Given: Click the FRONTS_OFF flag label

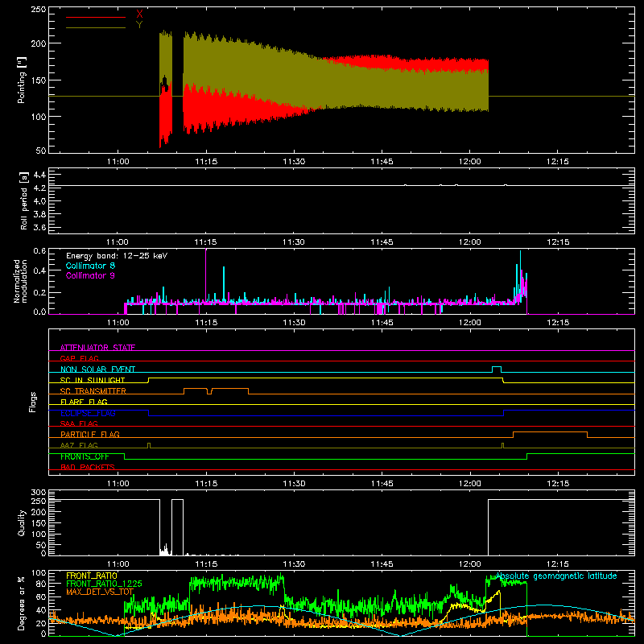Looking at the screenshot, I should click(x=85, y=456).
